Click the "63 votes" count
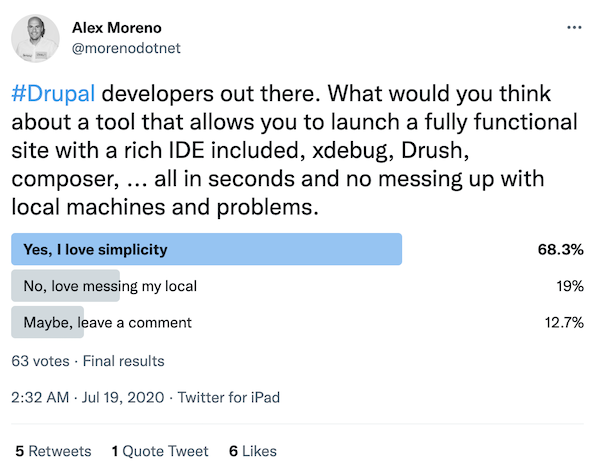This screenshot has width=600, height=472. (40, 361)
